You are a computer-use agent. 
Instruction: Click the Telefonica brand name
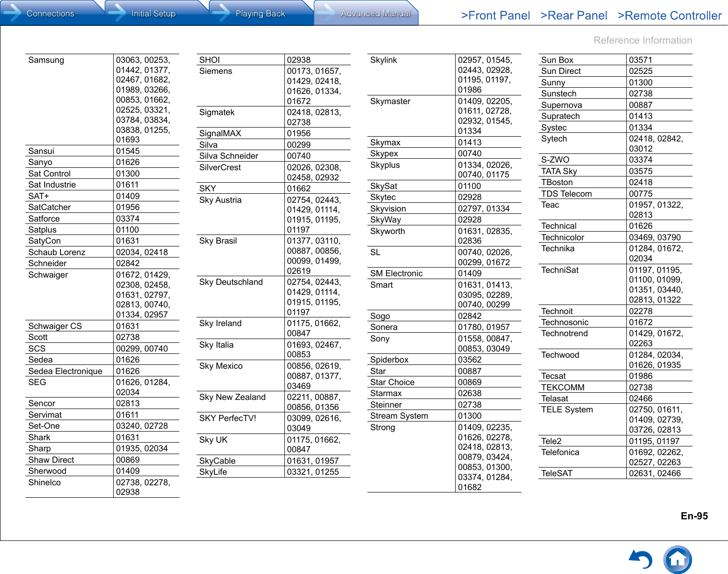click(560, 452)
